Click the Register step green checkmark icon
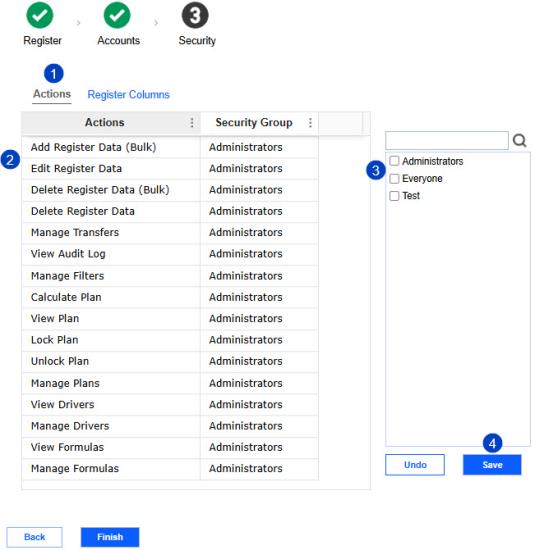Screen dimensions: 535x550 coord(40,15)
